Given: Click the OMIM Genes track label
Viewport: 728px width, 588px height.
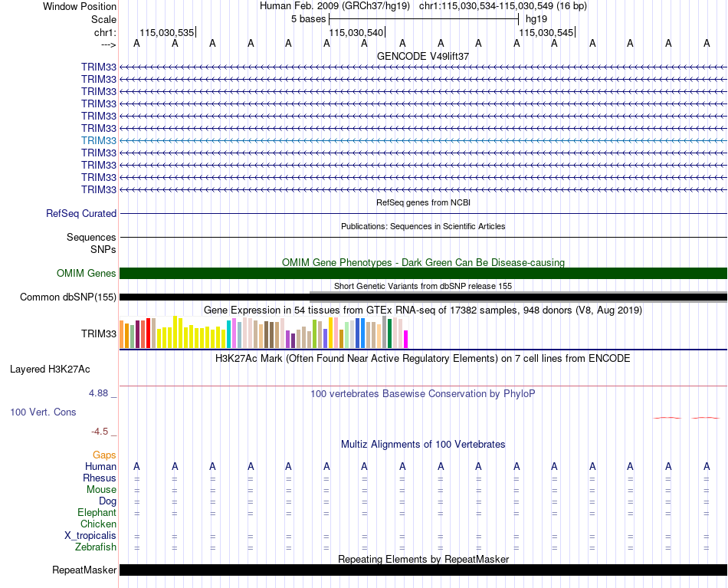Looking at the screenshot, I should pos(87,273).
